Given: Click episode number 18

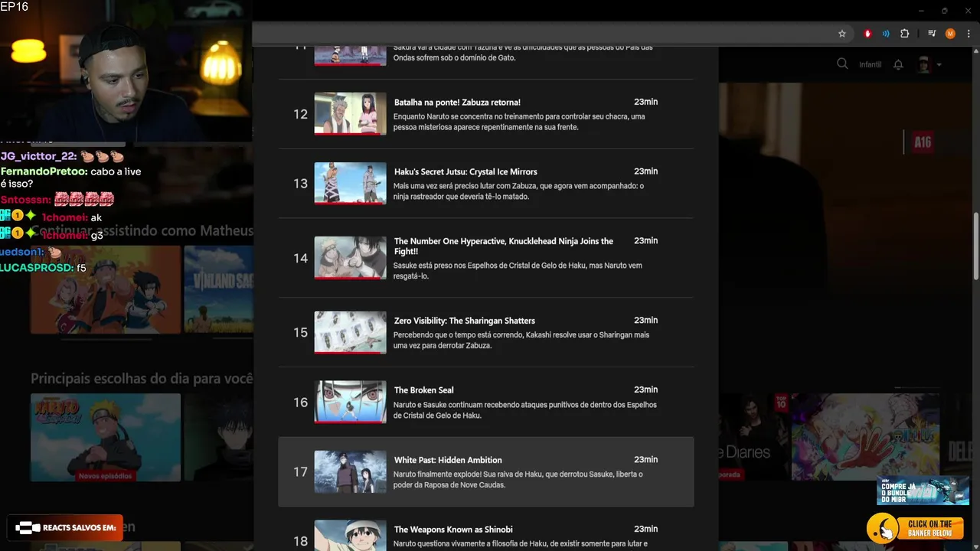Looking at the screenshot, I should (x=300, y=541).
